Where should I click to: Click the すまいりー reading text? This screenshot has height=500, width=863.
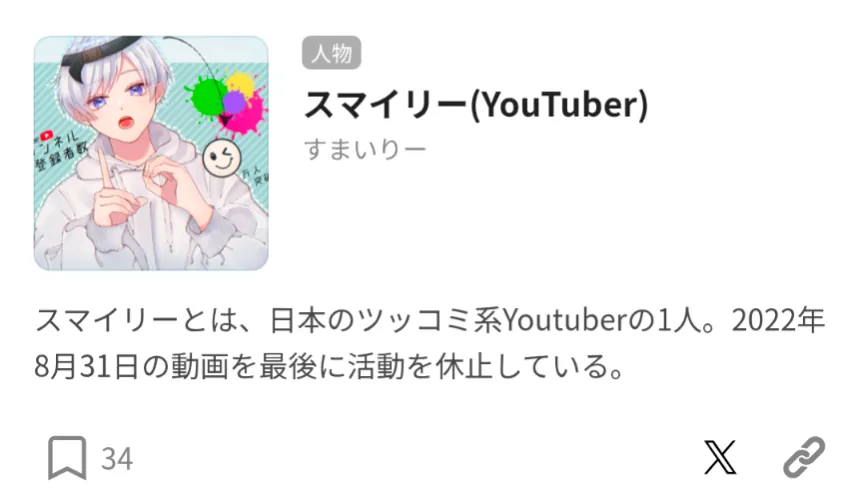[x=365, y=149]
